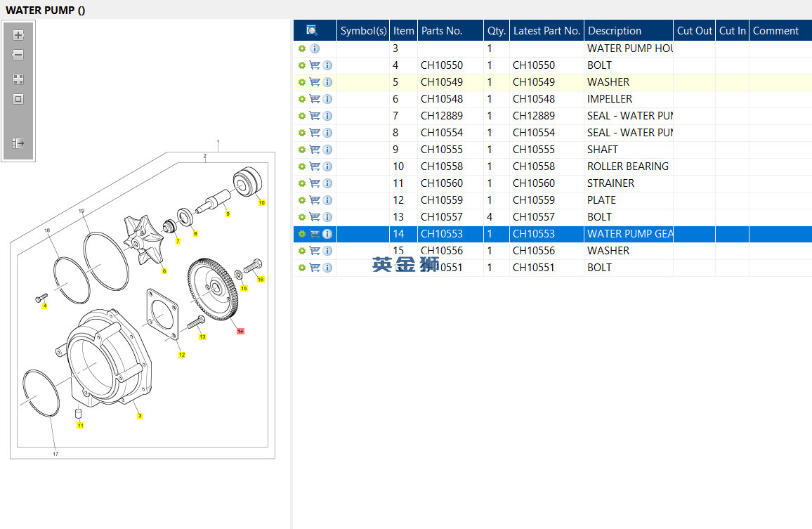This screenshot has width=812, height=529.
Task: Zoom out of the parts diagram
Action: tap(18, 55)
